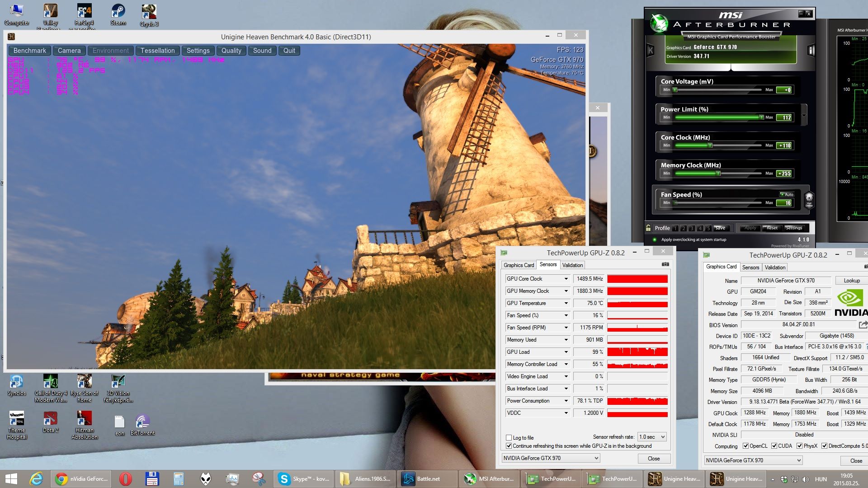Open the GPU Temperature sensor dropdown

(x=566, y=303)
